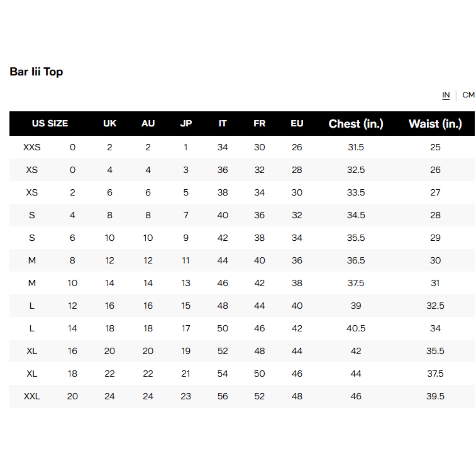Click the FR column header
This screenshot has height=476, width=476.
259,124
